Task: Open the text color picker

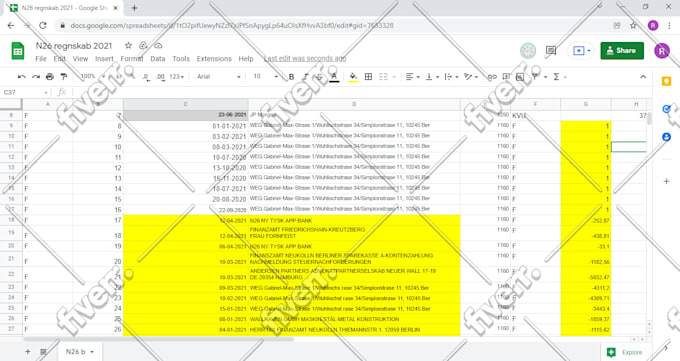Action: 334,77
